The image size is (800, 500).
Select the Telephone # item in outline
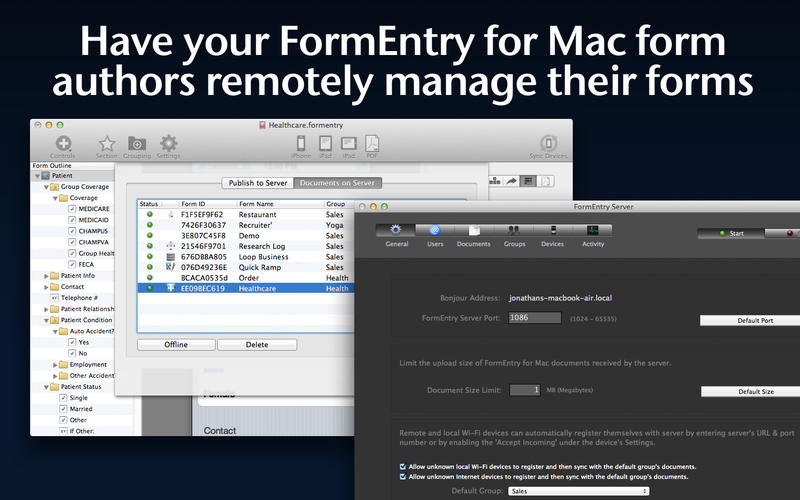pos(80,298)
